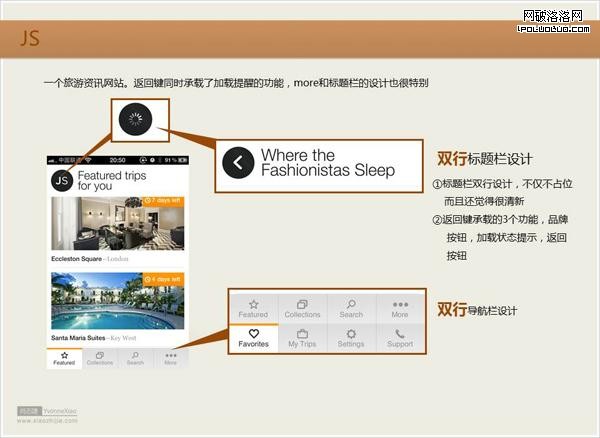
Task: Switch to Collections tab in phone's bottom bar
Action: point(100,358)
